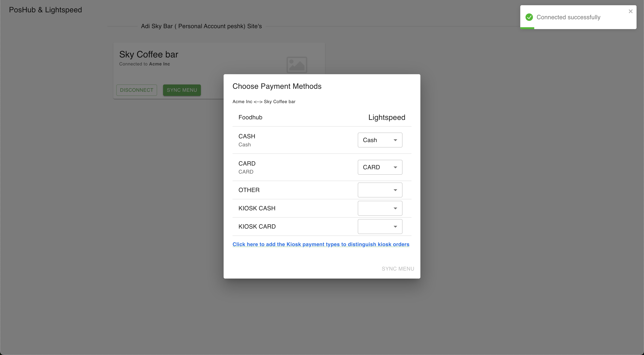Expand the KIOSK CASH payment dropdown
Image resolution: width=644 pixels, height=355 pixels.
click(380, 208)
